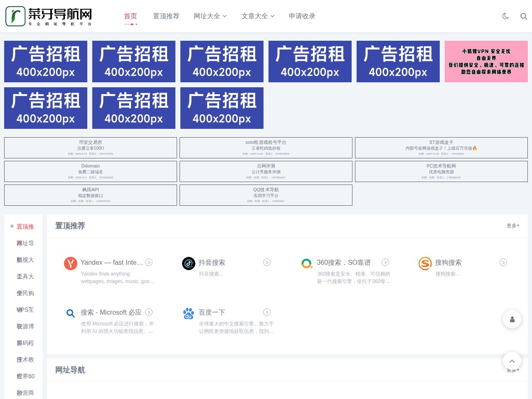Click the back-to-top arrow button
This screenshot has width=532, height=399.
click(512, 361)
